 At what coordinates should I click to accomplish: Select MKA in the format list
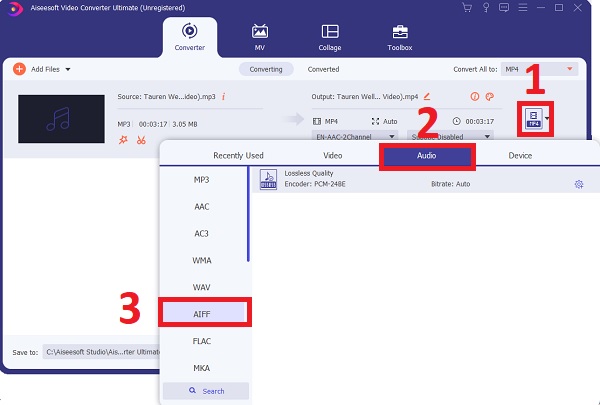pos(202,368)
